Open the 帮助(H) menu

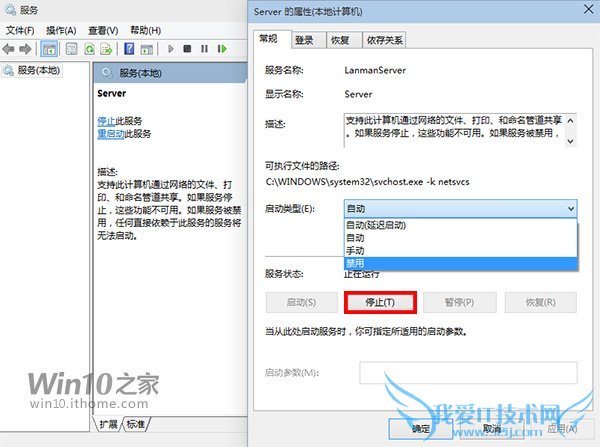pos(145,30)
